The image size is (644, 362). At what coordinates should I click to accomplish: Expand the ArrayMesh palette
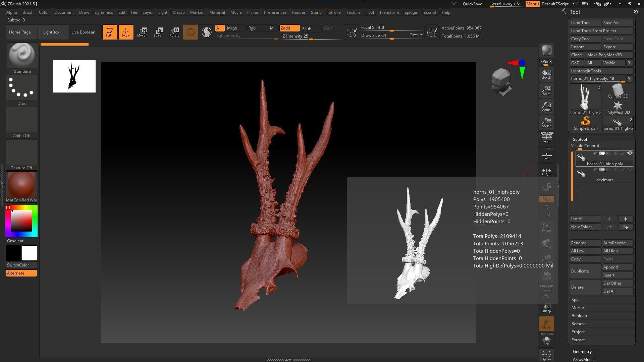click(583, 359)
